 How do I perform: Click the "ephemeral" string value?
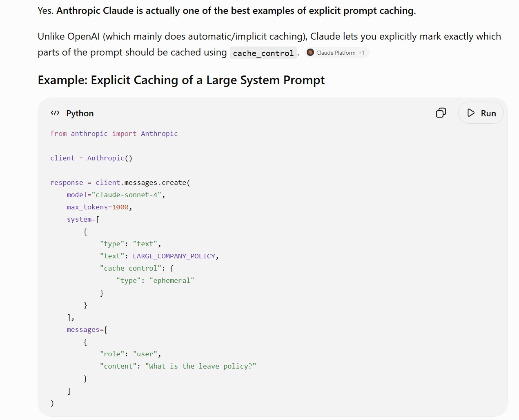pos(172,280)
